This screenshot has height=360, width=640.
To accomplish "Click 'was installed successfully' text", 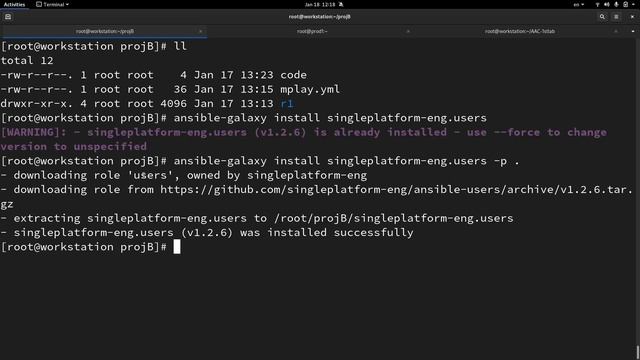I will [x=327, y=233].
